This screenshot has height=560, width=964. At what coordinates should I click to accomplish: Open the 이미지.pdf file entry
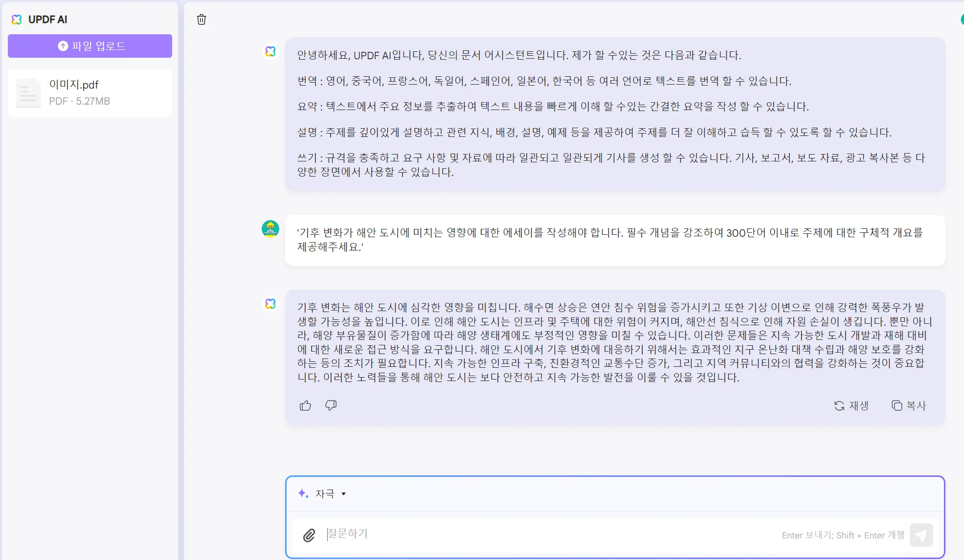click(x=90, y=93)
